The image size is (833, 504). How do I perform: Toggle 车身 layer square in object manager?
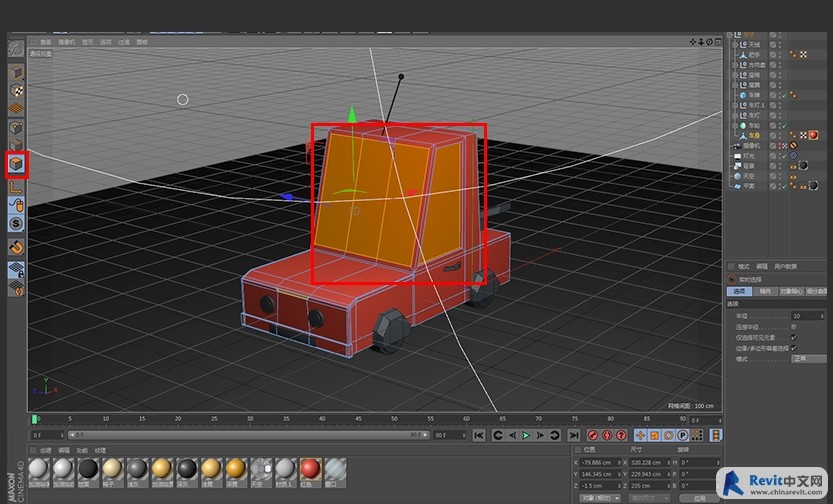[x=773, y=135]
